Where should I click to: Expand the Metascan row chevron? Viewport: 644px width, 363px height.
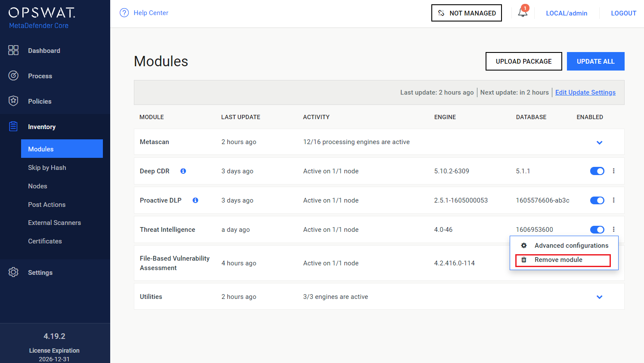coord(599,142)
